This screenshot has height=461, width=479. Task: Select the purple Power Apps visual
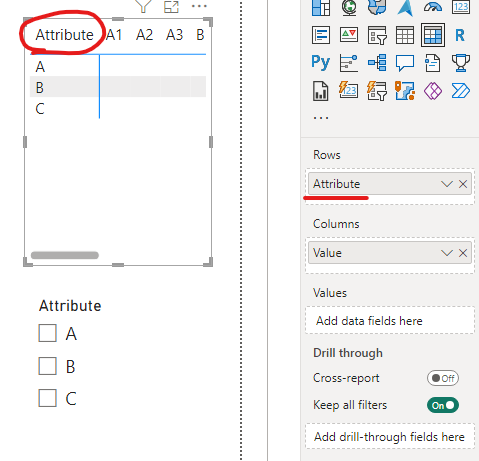click(x=433, y=91)
